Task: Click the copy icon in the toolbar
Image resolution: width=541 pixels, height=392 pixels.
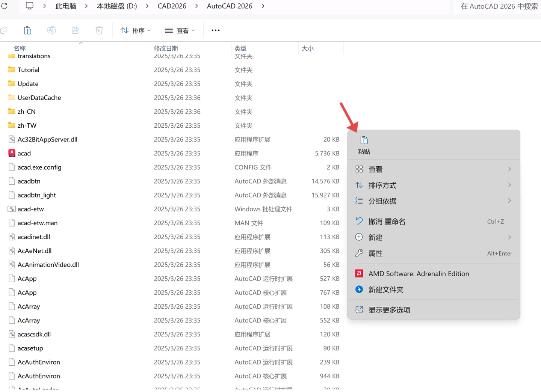Action: (4, 30)
